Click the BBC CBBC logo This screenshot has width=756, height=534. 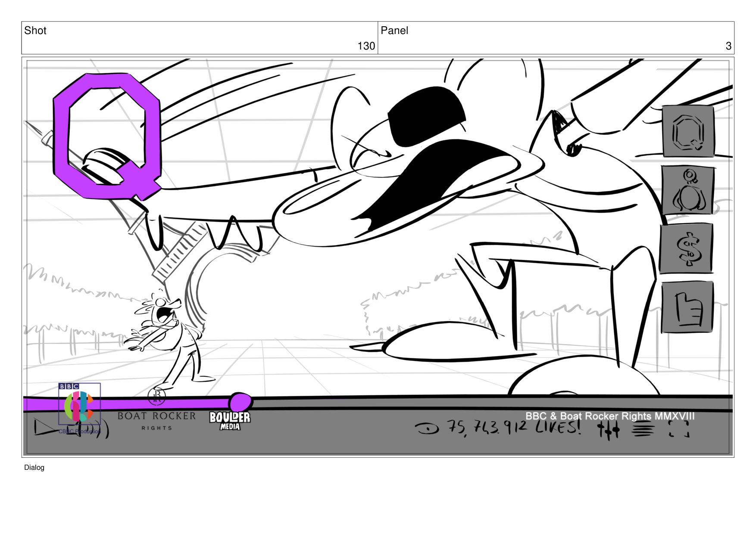(79, 408)
